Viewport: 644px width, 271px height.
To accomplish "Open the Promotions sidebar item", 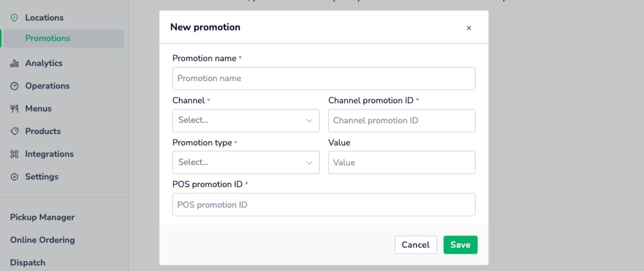I will point(48,38).
